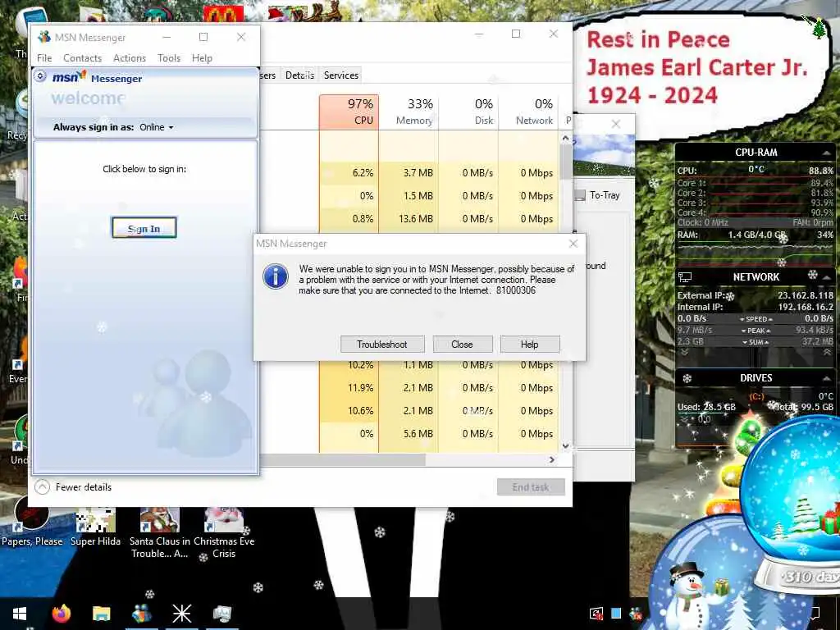Open File Explorer from the taskbar

point(101,614)
